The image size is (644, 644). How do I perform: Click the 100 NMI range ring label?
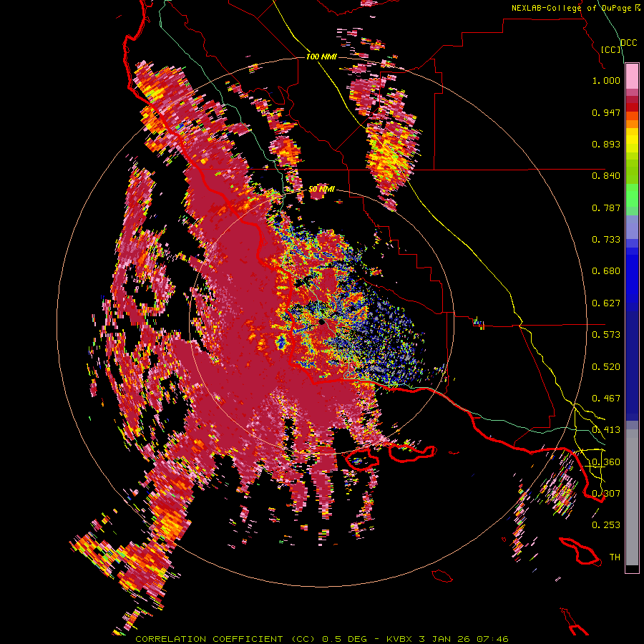coord(321,57)
